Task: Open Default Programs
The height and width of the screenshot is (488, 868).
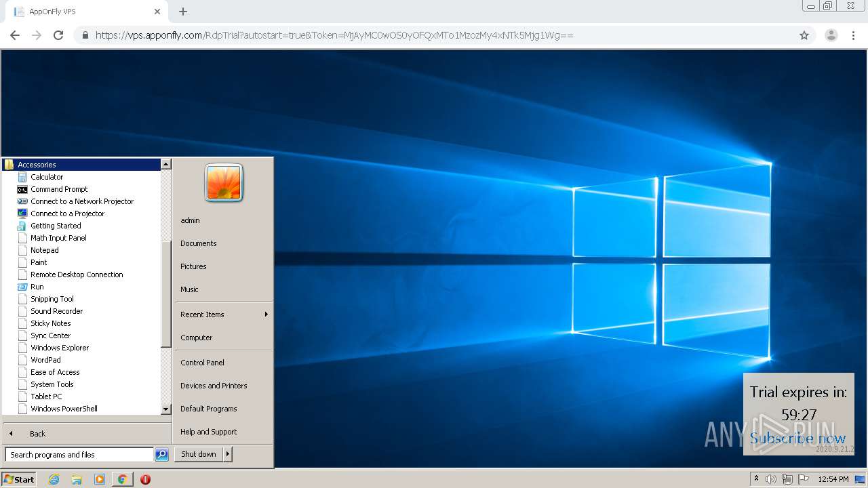Action: [x=209, y=409]
